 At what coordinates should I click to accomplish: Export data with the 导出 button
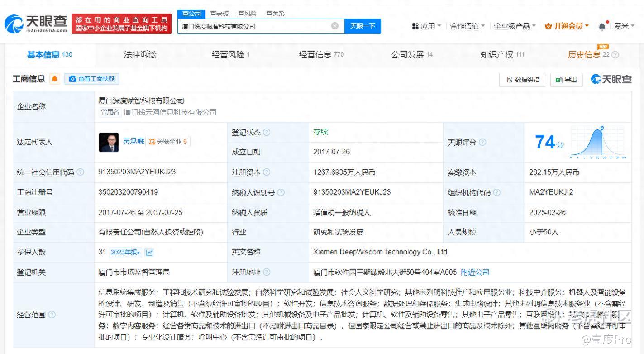coord(566,80)
